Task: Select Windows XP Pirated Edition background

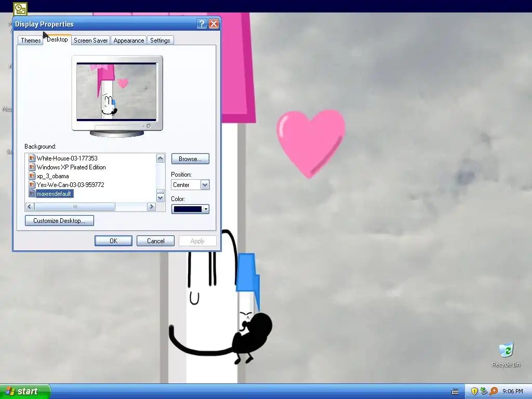Action: click(71, 167)
